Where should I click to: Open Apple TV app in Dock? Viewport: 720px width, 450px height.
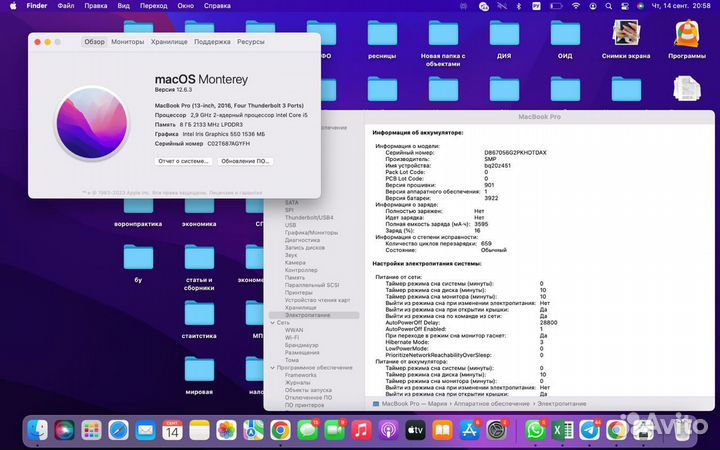[x=416, y=430]
